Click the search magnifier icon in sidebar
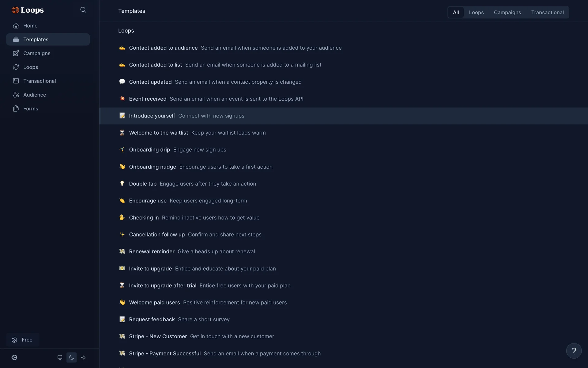The image size is (588, 368). [x=83, y=10]
